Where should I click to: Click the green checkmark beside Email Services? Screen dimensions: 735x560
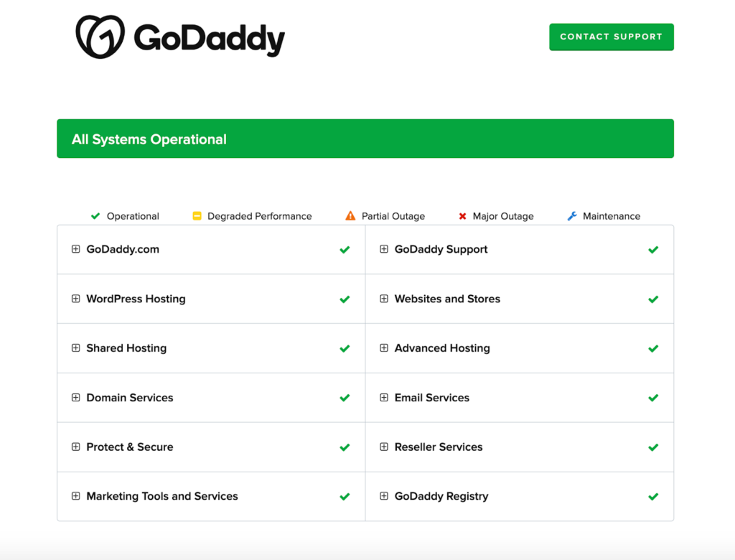[653, 397]
